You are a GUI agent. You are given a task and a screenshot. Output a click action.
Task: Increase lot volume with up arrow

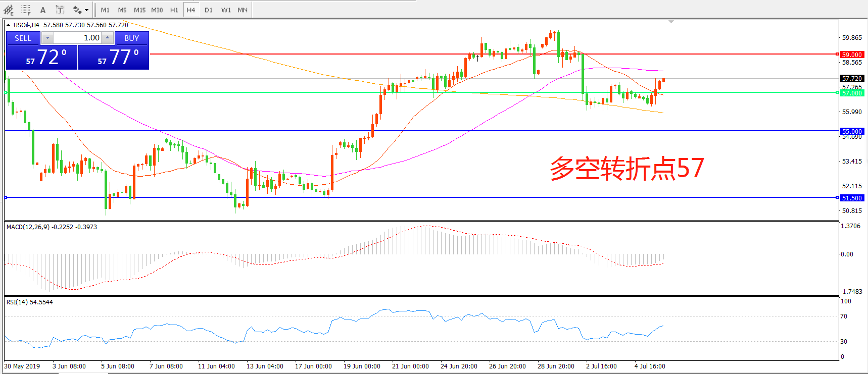tap(107, 38)
